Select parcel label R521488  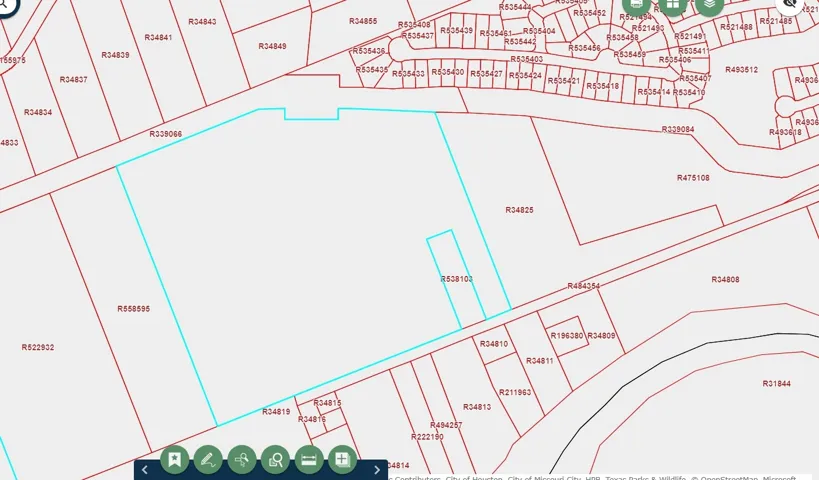736,27
